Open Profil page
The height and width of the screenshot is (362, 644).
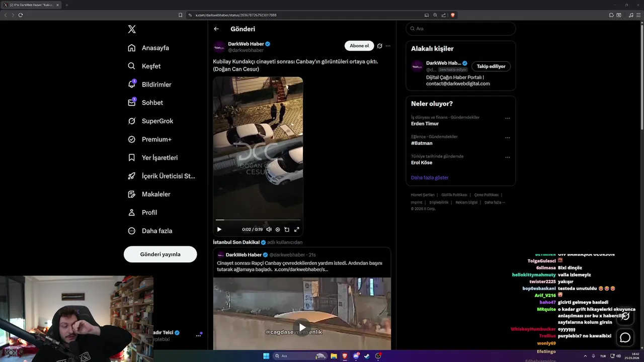click(142, 212)
